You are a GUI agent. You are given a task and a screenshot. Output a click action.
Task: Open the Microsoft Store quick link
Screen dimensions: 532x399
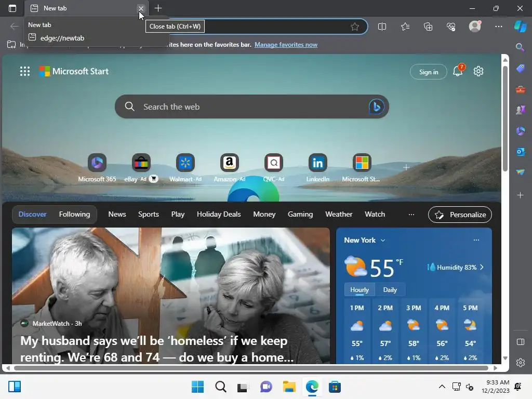pos(362,168)
